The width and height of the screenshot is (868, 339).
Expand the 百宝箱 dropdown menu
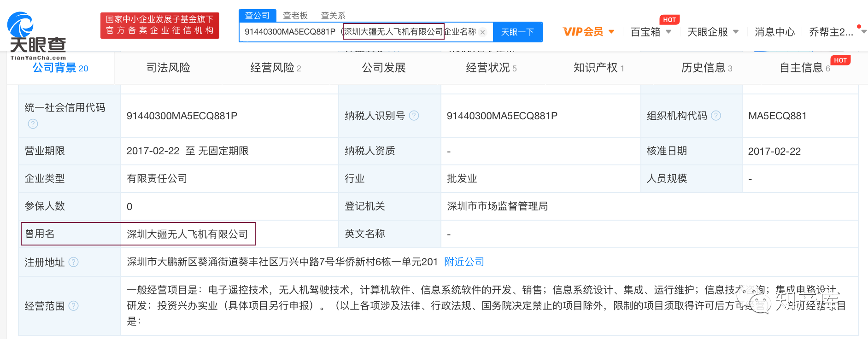650,32
